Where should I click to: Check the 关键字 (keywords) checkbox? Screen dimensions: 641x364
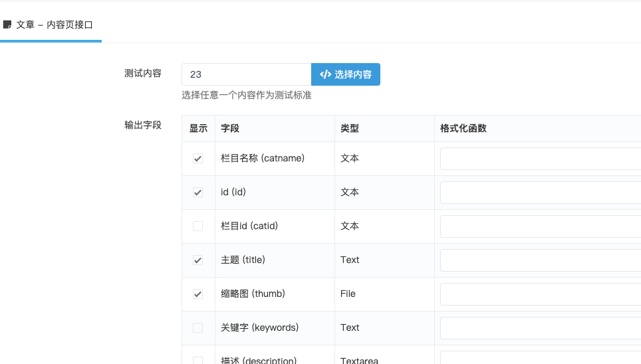pos(198,327)
